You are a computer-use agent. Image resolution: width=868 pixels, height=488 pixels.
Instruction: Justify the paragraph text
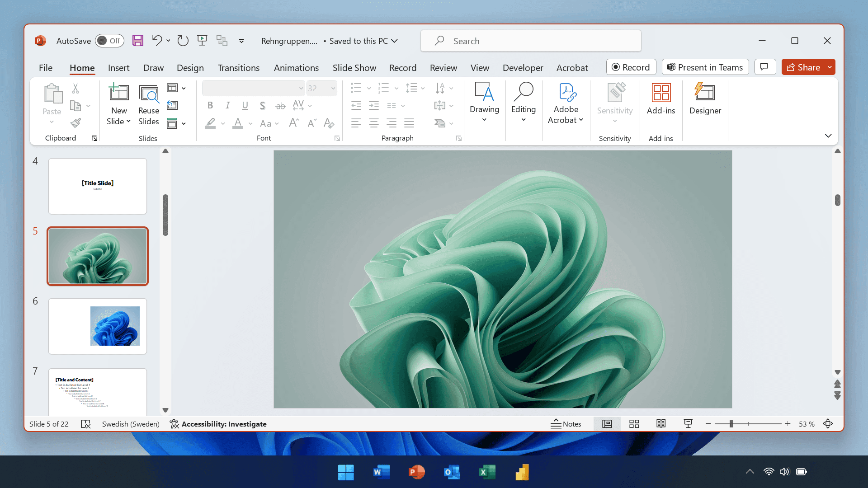[x=409, y=123]
